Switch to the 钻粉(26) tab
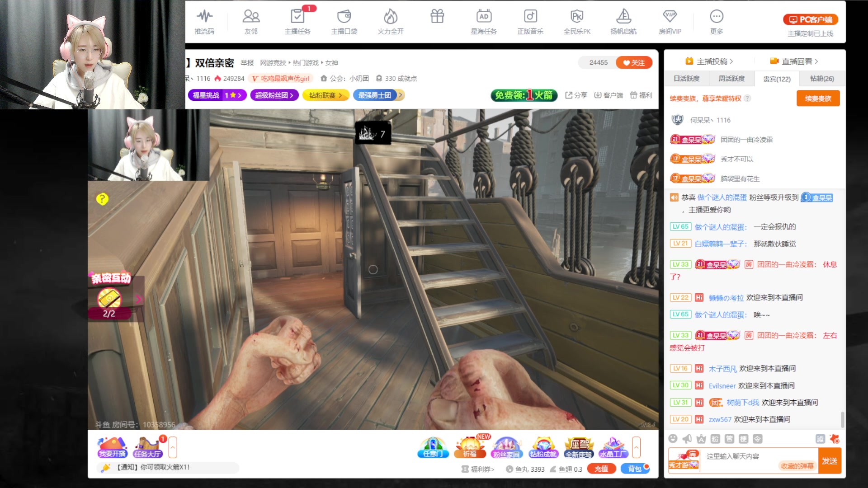Image resolution: width=868 pixels, height=488 pixels. coord(822,79)
